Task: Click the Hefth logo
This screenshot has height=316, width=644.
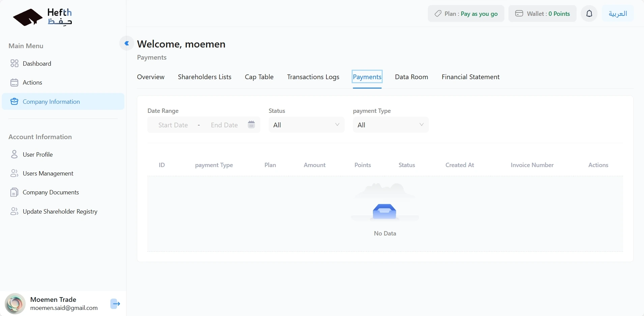Action: click(42, 17)
